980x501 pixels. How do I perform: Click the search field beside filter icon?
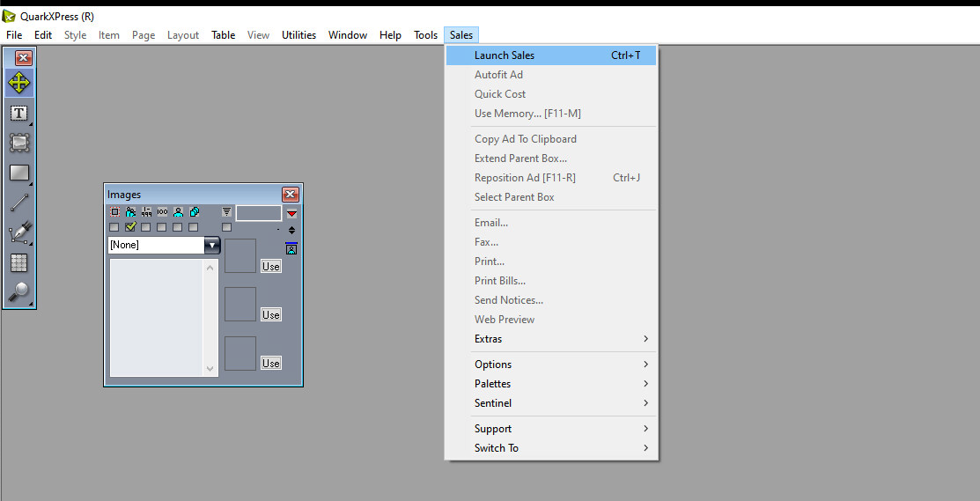[259, 213]
